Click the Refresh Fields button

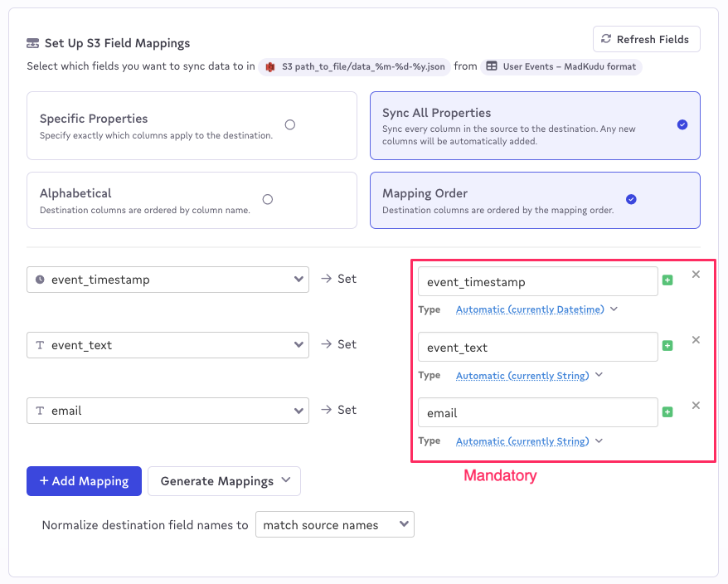646,40
